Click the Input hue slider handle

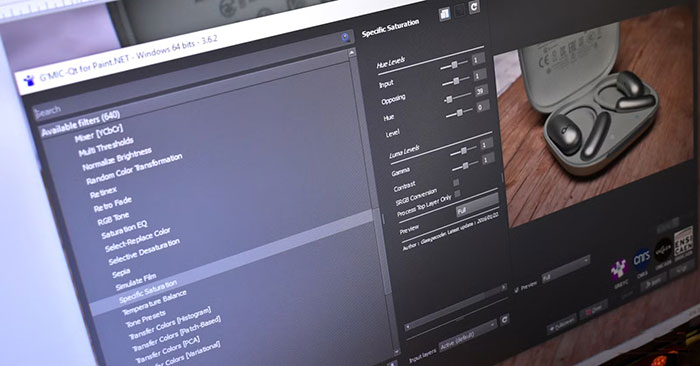click(x=454, y=65)
